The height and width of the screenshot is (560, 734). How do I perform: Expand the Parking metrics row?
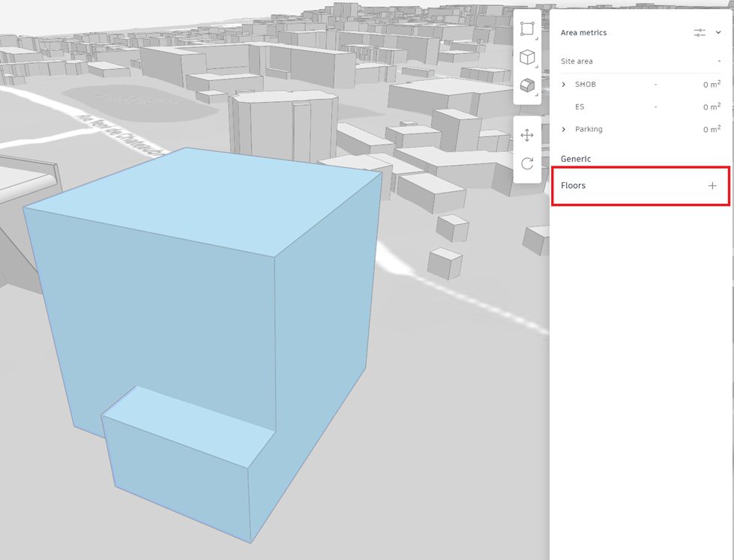pyautogui.click(x=564, y=130)
